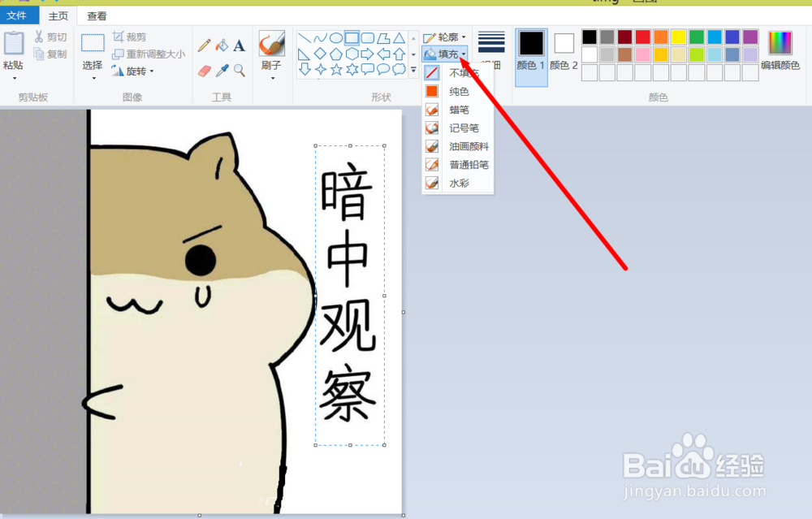Select the Eraser tool
Image resolution: width=812 pixels, height=519 pixels.
click(x=204, y=71)
